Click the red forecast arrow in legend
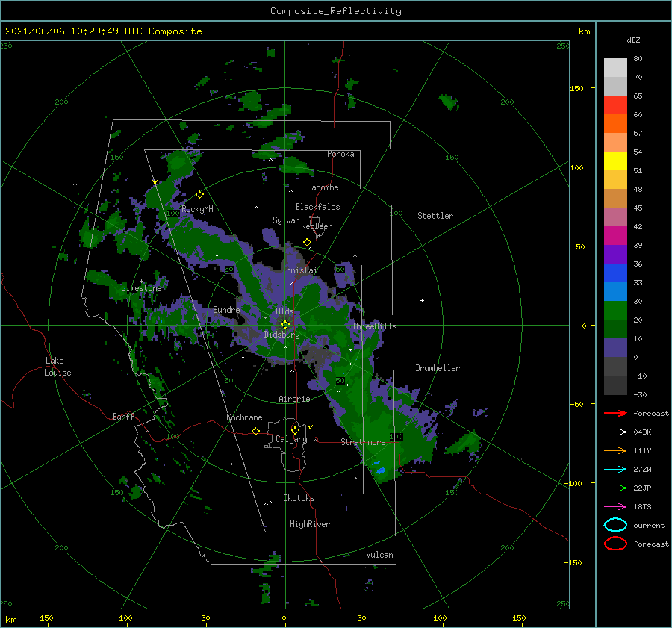672x628 pixels. 615,413
